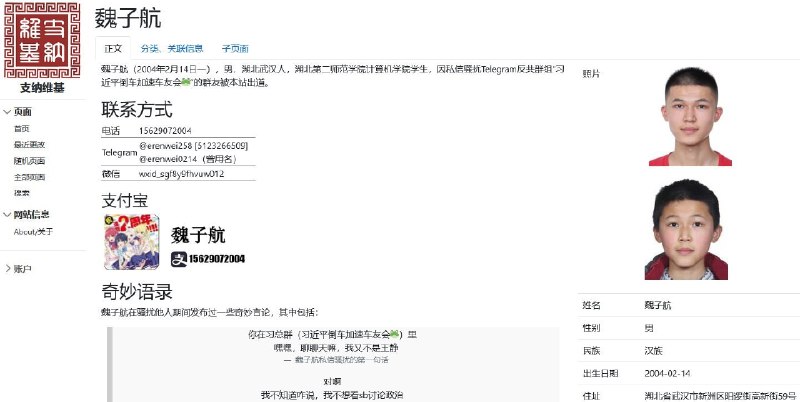The height and width of the screenshot is (402, 800).
Task: Click the anime cover image under 支付宝
Action: point(132,242)
